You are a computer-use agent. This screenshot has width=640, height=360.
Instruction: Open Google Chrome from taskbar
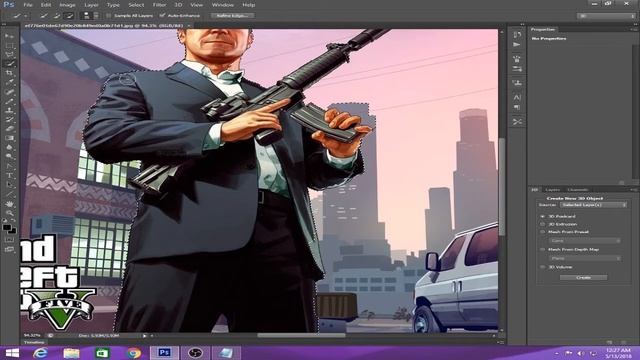(133, 353)
